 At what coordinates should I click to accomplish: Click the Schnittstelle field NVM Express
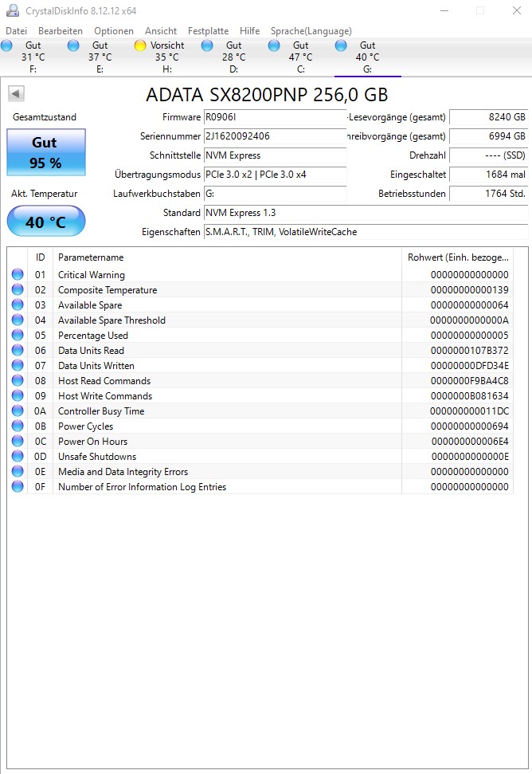pos(275,155)
